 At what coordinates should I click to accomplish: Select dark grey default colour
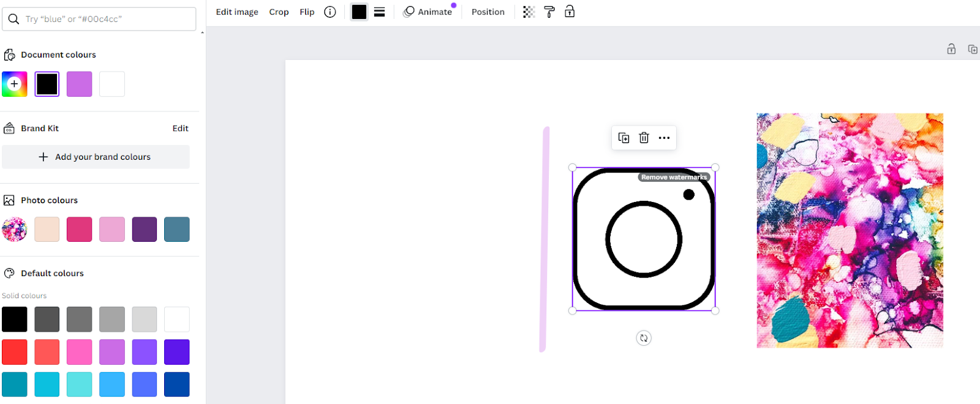pyautogui.click(x=47, y=320)
